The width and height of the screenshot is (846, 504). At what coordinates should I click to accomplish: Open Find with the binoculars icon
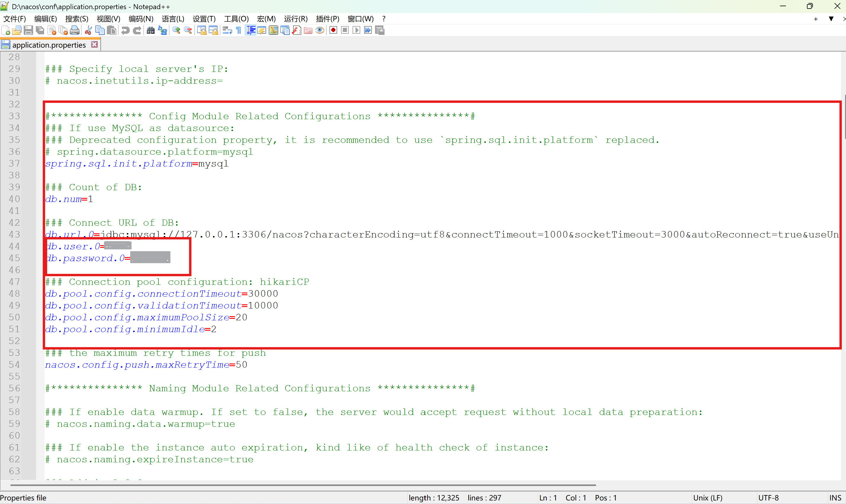click(151, 30)
